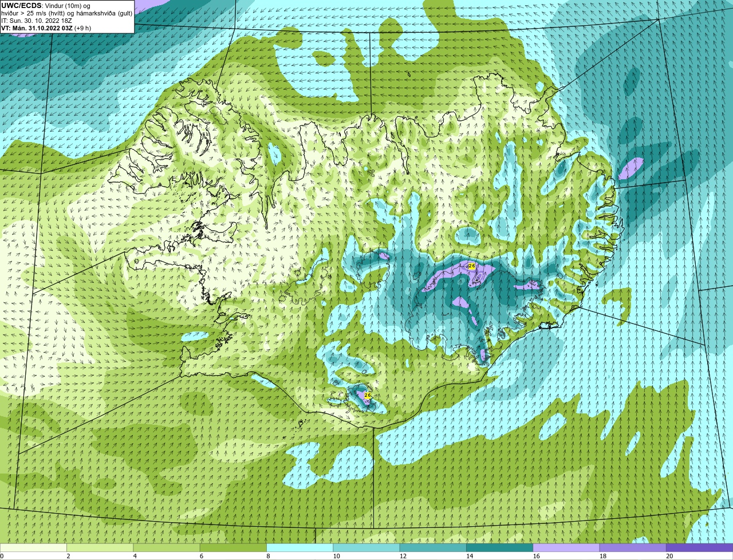
Task: Click the "UWC/ECDS" title in the info box
Action: (x=21, y=5)
